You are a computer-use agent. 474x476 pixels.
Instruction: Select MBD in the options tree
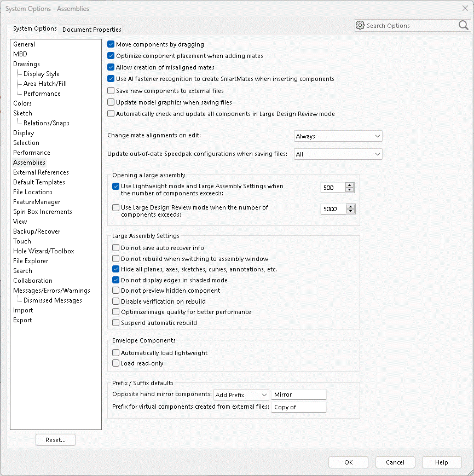click(x=20, y=54)
